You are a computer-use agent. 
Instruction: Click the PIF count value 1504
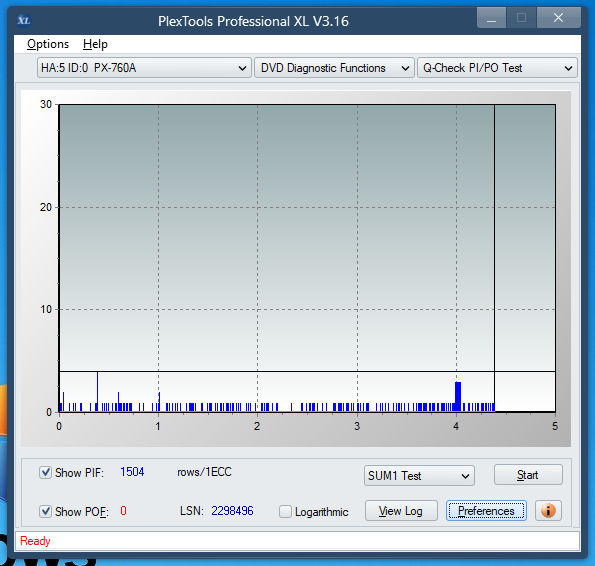(132, 472)
